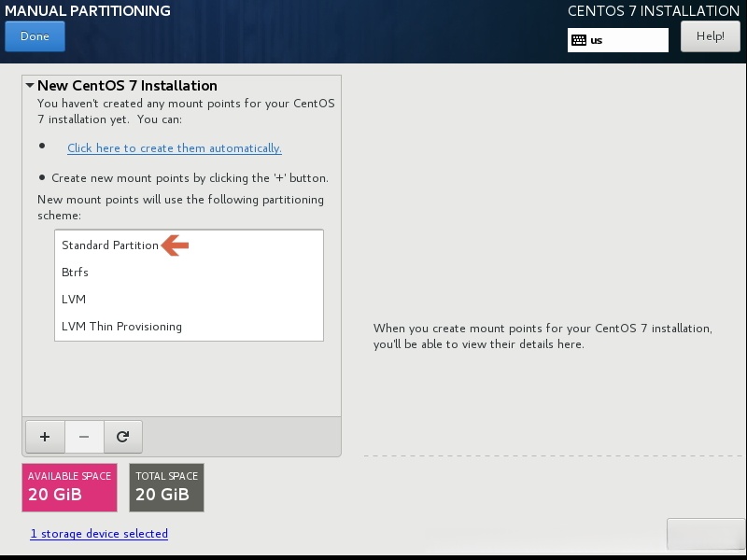This screenshot has width=747, height=560.
Task: Click 'Create new mount points by clicking' text
Action: tap(190, 178)
